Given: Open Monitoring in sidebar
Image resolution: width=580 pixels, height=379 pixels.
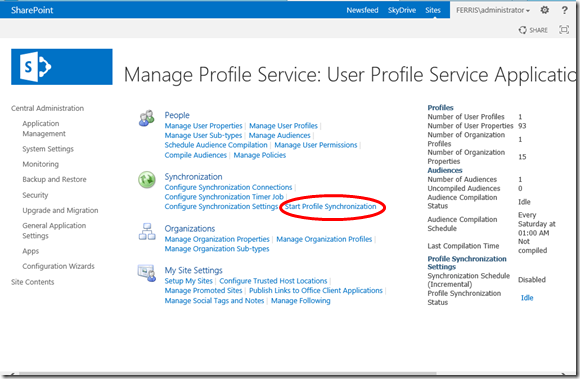Looking at the screenshot, I should pos(40,164).
